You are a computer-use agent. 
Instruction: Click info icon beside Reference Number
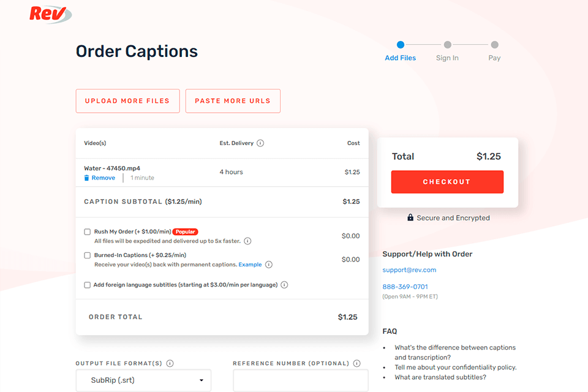click(357, 363)
